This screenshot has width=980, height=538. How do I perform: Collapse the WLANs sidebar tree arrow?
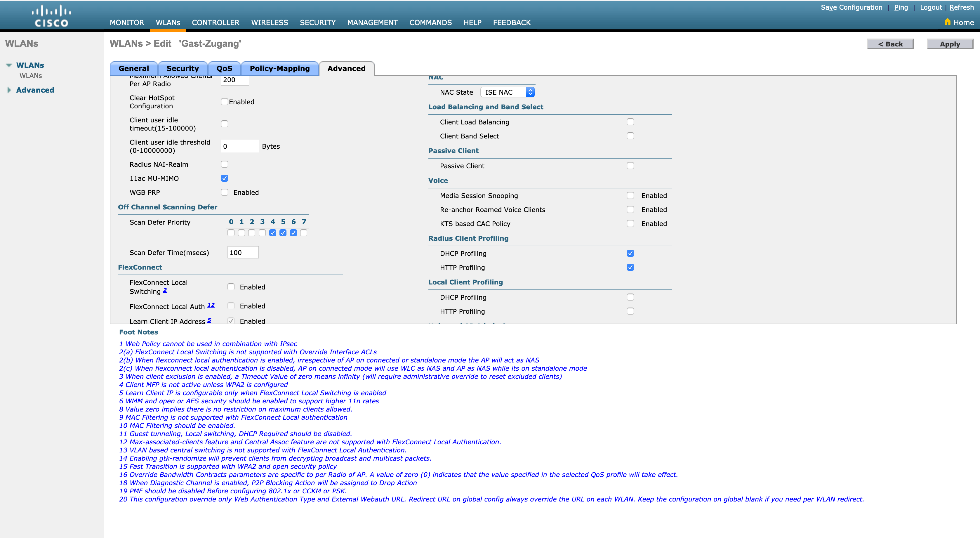[x=9, y=65]
